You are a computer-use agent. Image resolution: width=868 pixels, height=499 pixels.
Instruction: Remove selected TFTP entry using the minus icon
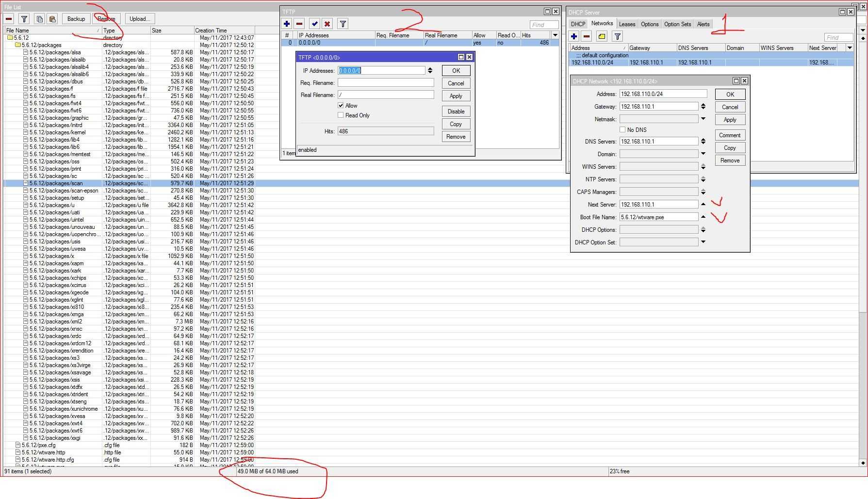(300, 23)
